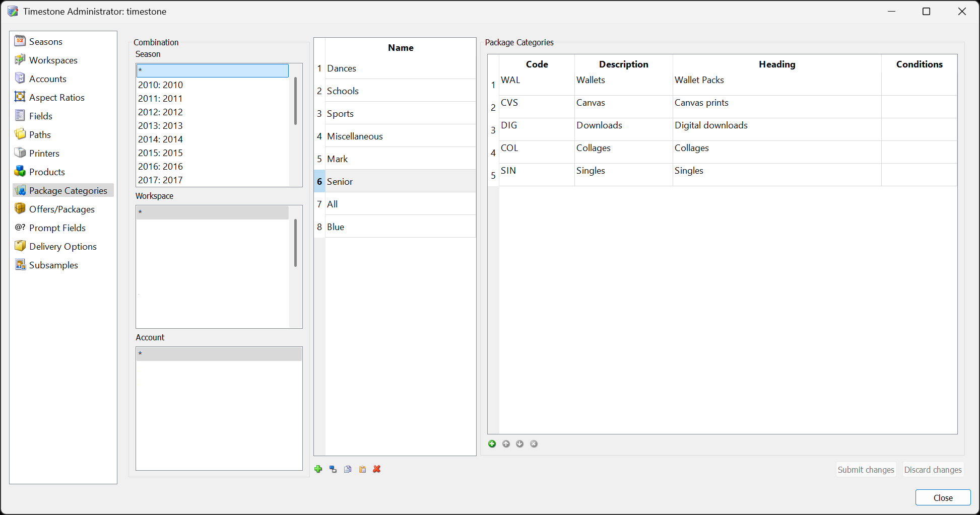Click the Season list scrollbar
Image resolution: width=980 pixels, height=515 pixels.
295,101
